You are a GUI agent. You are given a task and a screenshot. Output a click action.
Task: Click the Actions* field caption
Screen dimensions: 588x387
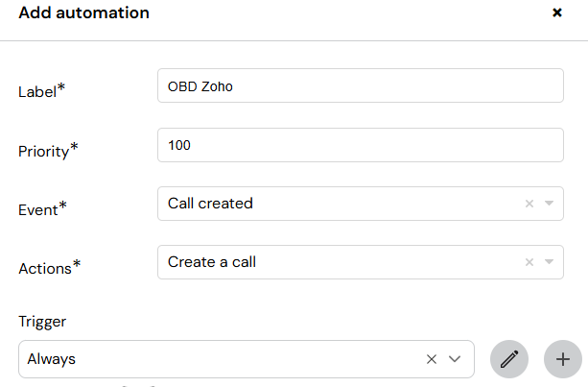click(50, 268)
